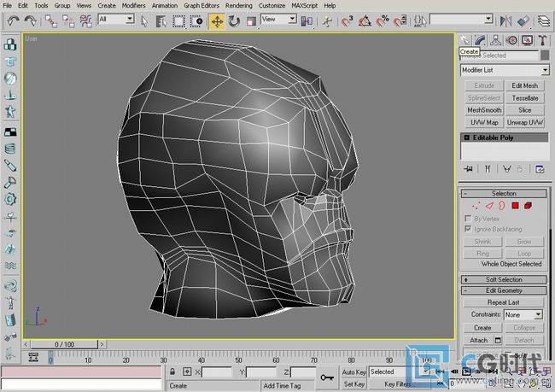Collapse the Edit Geometry rollout
This screenshot has width=555, height=392.
click(x=504, y=290)
